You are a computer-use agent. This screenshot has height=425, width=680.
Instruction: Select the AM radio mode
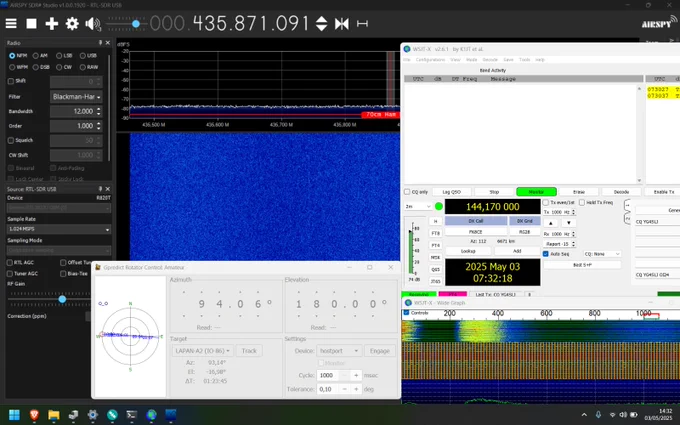coord(40,56)
